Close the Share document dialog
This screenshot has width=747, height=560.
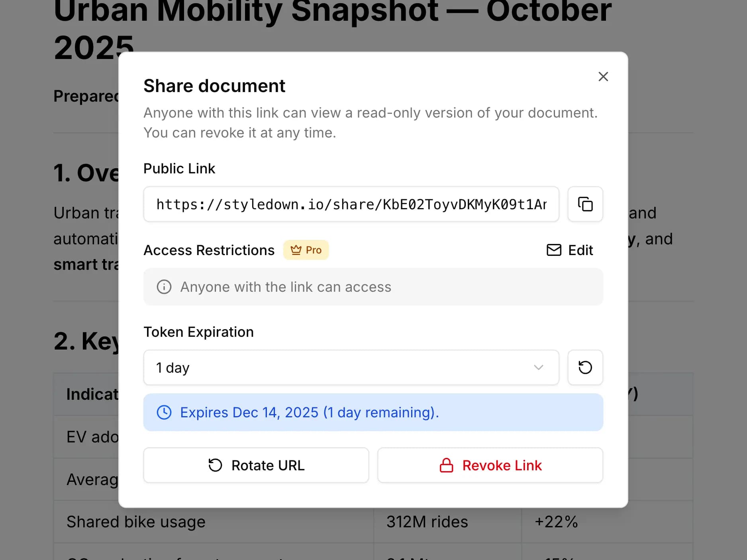[603, 76]
